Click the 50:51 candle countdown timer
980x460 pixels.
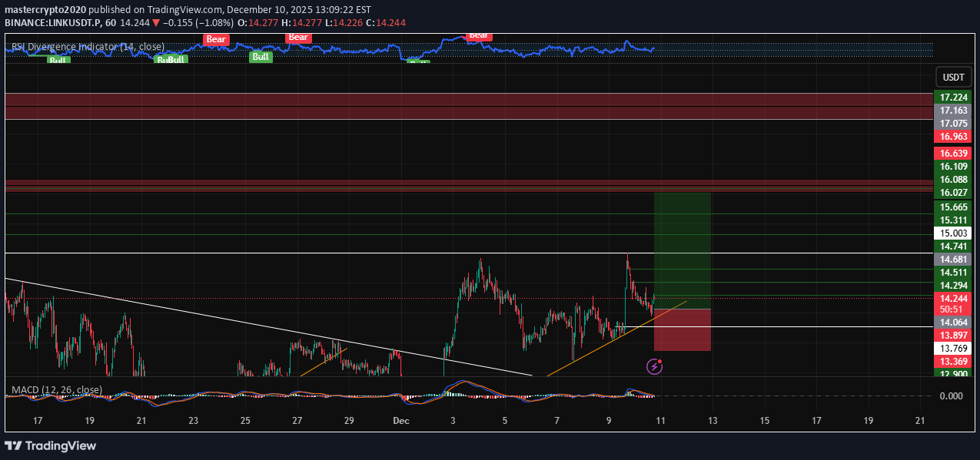pyautogui.click(x=952, y=308)
